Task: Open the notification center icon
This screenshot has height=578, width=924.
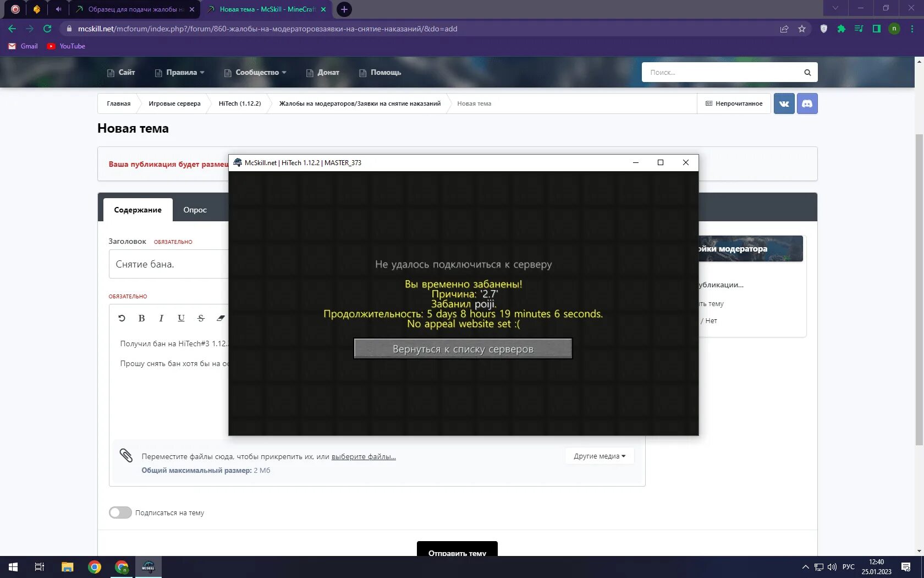Action: [x=906, y=567]
